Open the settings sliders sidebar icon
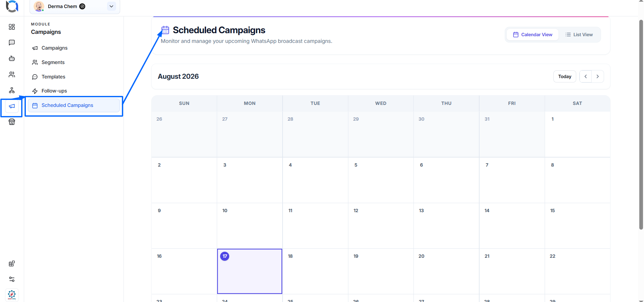 point(12,279)
